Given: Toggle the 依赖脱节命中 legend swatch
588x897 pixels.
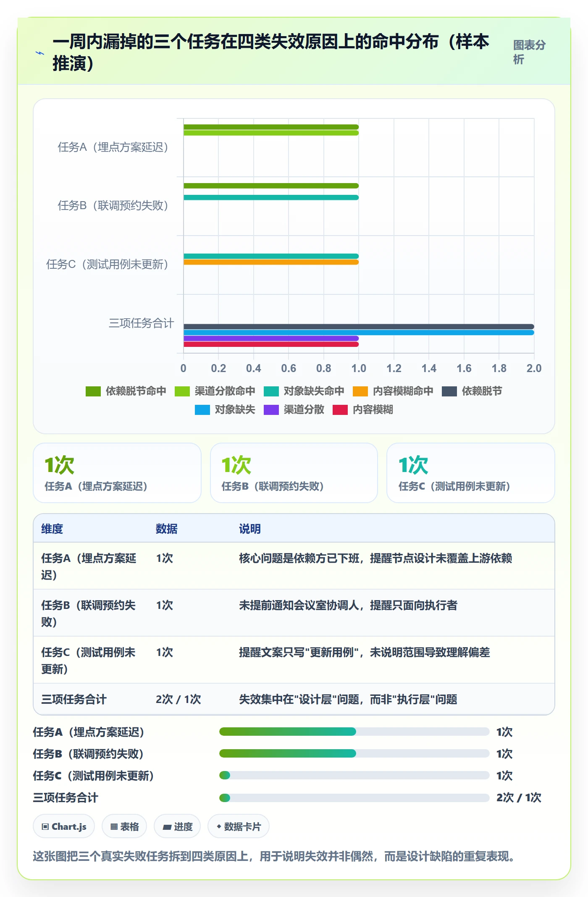Looking at the screenshot, I should 93,391.
